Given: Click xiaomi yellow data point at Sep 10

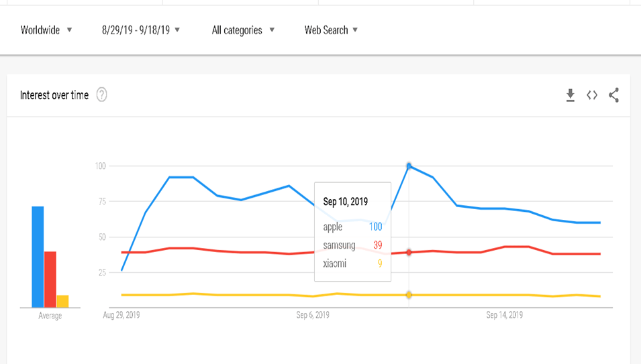Looking at the screenshot, I should pos(409,295).
